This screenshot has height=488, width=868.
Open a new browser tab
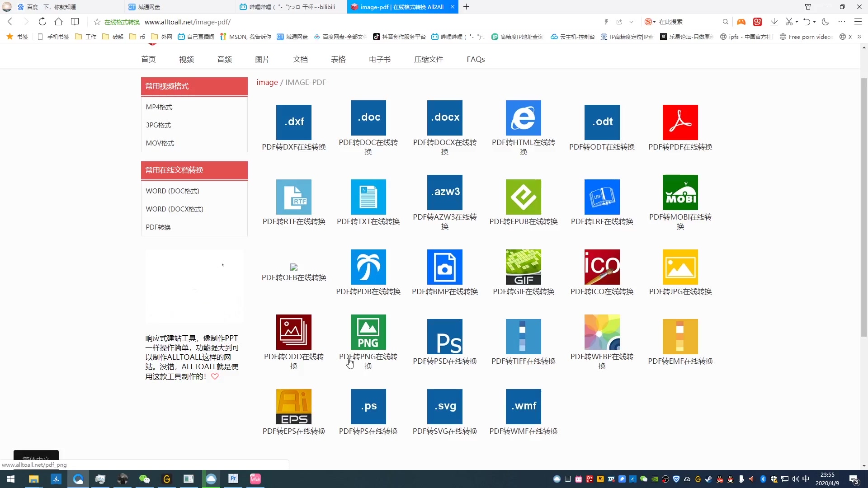coord(467,7)
